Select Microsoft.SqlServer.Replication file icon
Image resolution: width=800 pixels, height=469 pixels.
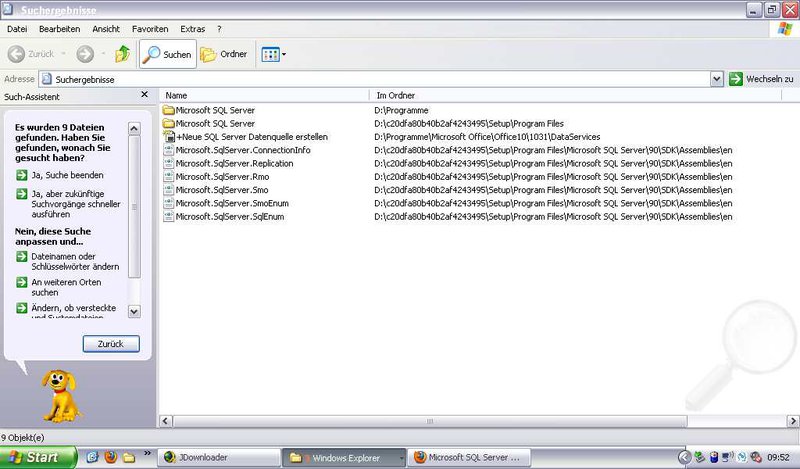pyautogui.click(x=169, y=163)
